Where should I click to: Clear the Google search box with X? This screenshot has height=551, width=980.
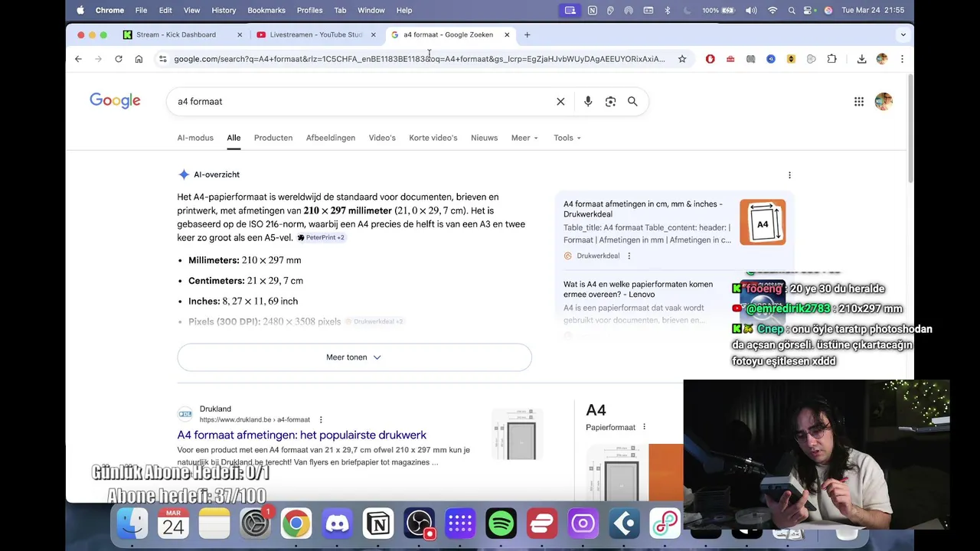(x=560, y=101)
